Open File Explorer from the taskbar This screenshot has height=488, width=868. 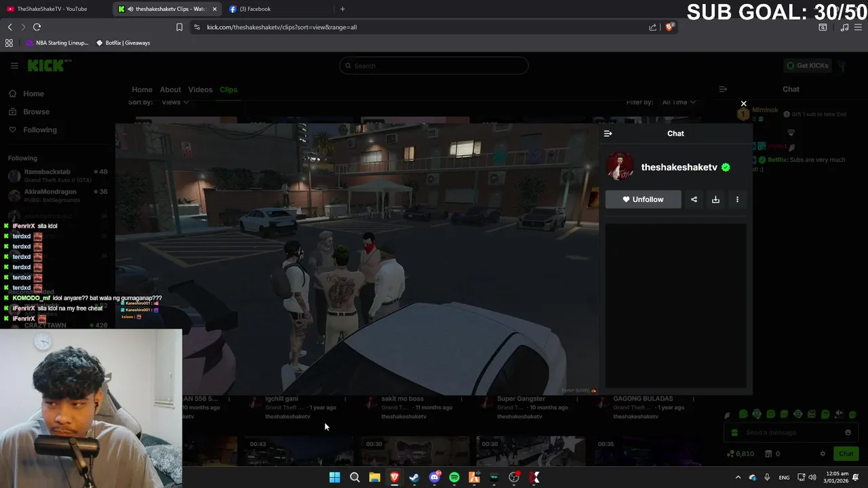coord(374,478)
